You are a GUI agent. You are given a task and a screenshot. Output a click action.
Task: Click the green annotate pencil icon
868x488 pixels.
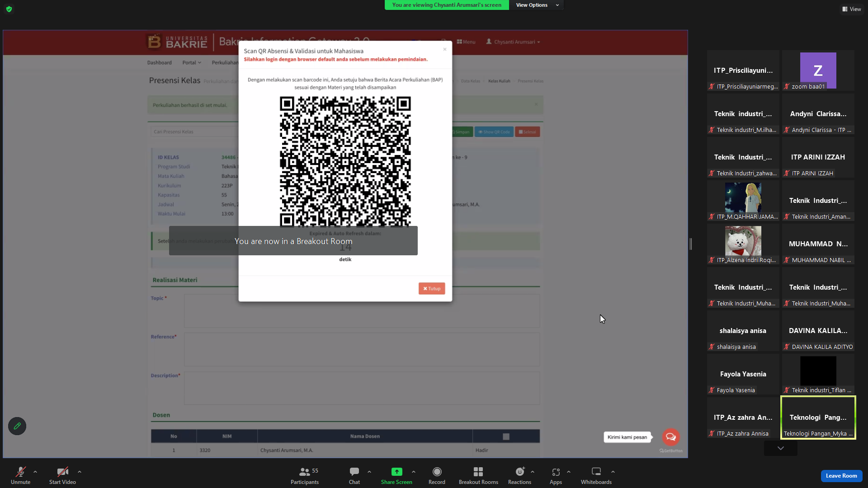[x=17, y=426]
